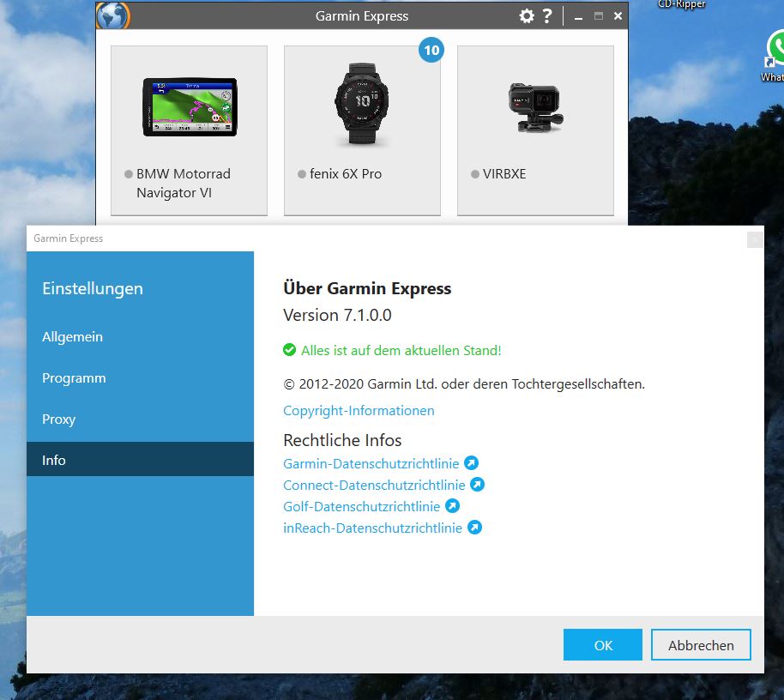Open external link icon next to Connect-Datenschutzrichtlinie
The width and height of the screenshot is (784, 700).
pyautogui.click(x=478, y=485)
